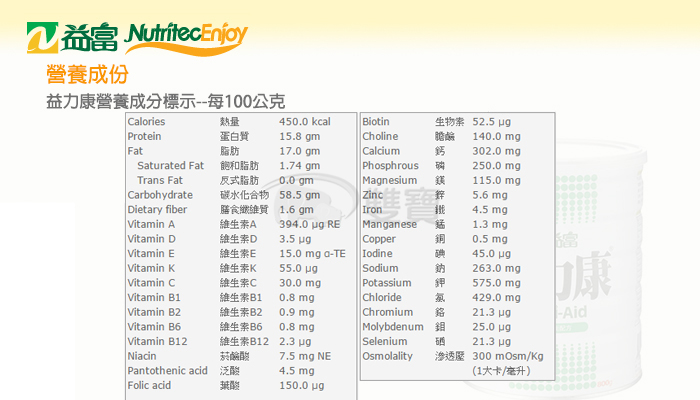The width and height of the screenshot is (700, 400).
Task: Select the 1.6 gm value
Action: click(296, 209)
